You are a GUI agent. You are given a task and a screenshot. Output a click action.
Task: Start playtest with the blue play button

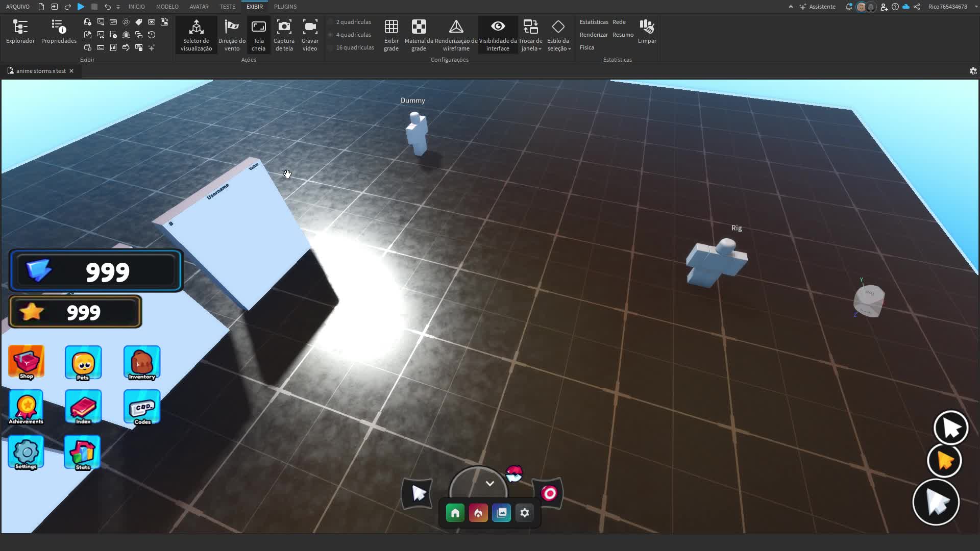pos(81,7)
